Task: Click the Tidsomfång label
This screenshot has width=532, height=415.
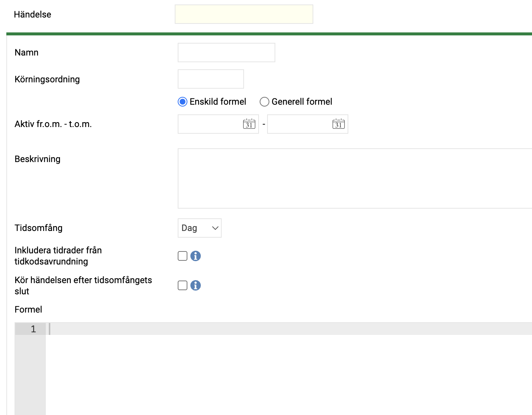Action: pos(38,228)
